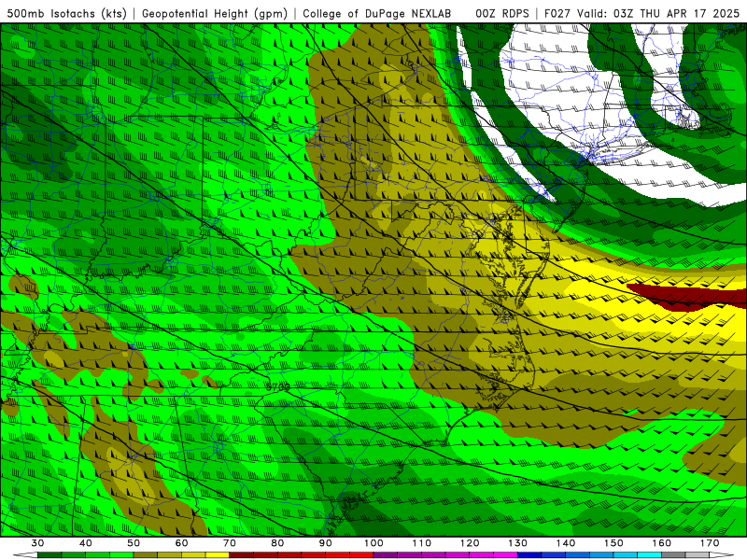747x560 pixels.
Task: Click the purple legend swatch starting at 100
Action: coord(386,555)
